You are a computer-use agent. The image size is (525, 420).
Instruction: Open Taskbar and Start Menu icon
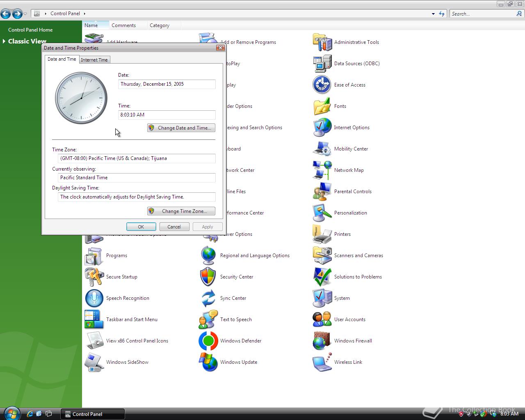tap(94, 319)
